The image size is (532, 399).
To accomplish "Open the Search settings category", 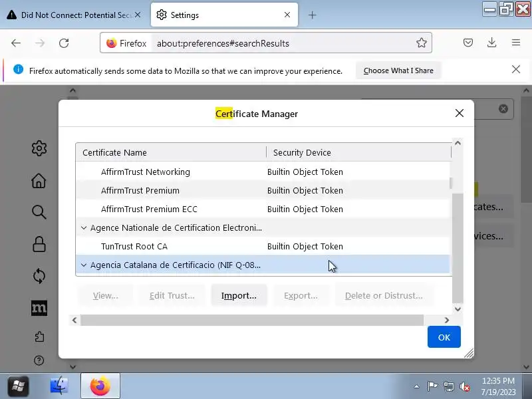I will (x=39, y=212).
